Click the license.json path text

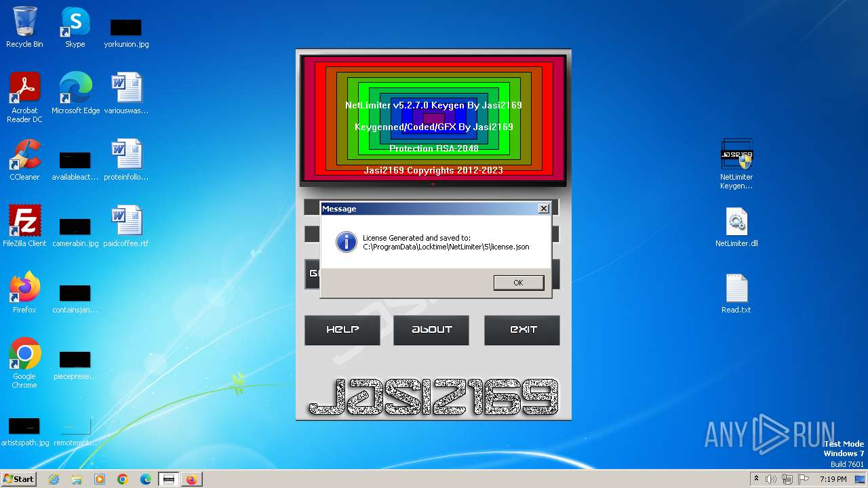(446, 247)
